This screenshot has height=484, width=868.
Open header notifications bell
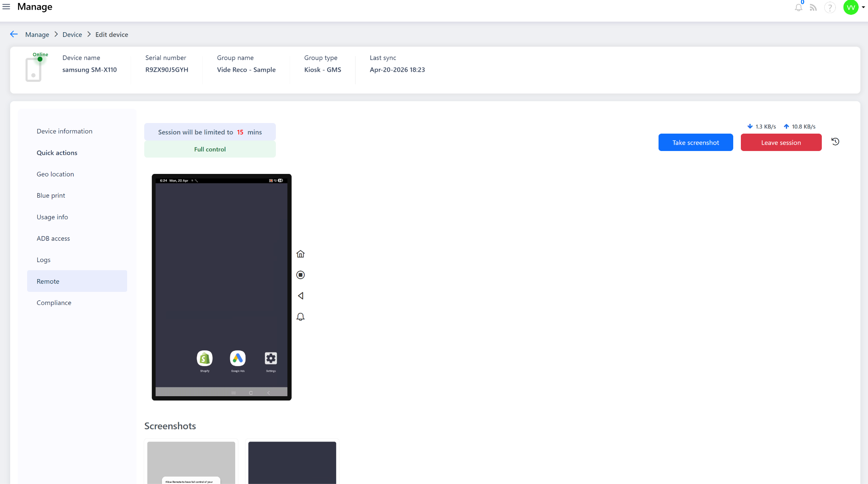[x=798, y=8]
